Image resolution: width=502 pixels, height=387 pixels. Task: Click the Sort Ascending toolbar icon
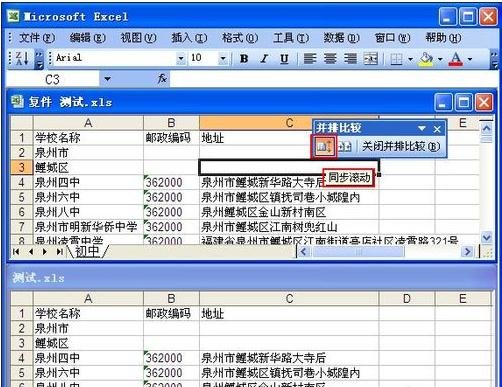tap(22, 59)
